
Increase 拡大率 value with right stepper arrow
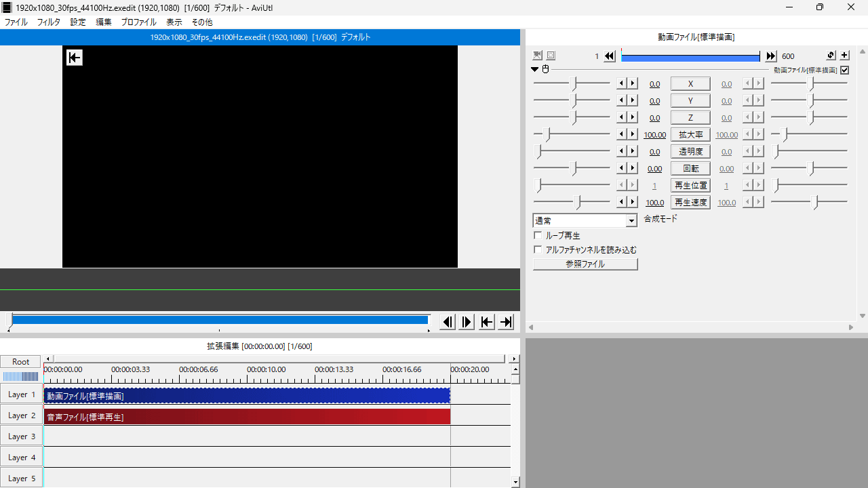point(632,134)
